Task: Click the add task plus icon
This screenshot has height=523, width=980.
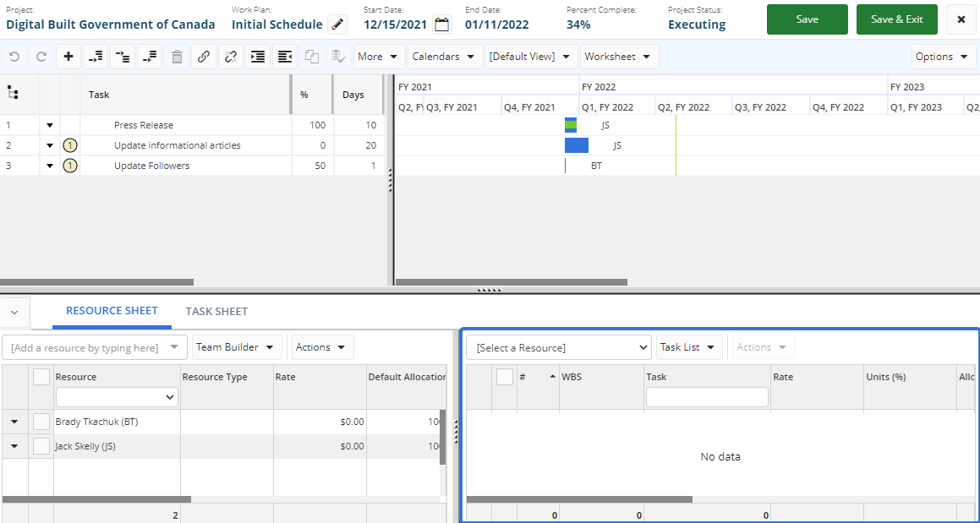Action: (x=68, y=57)
